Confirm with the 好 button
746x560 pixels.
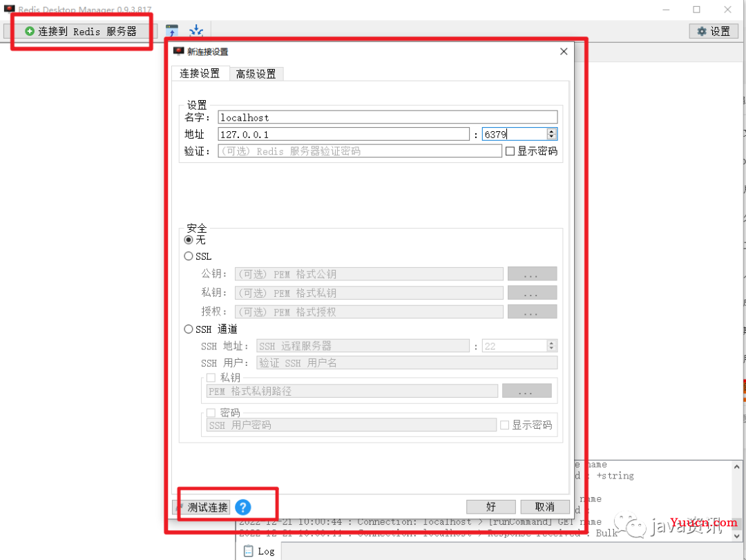tap(490, 508)
